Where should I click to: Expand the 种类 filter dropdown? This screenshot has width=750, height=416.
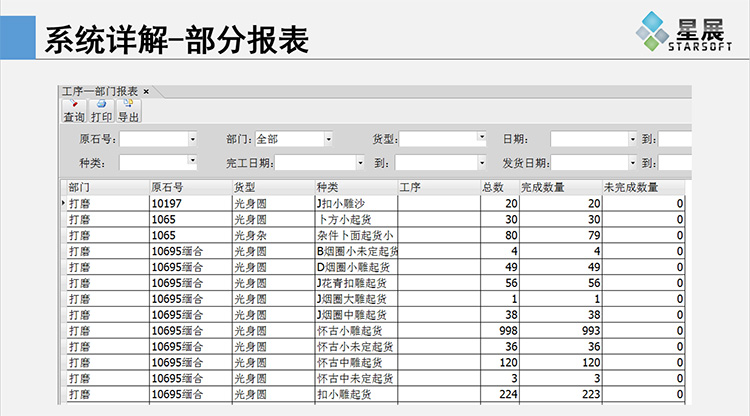coord(192,162)
